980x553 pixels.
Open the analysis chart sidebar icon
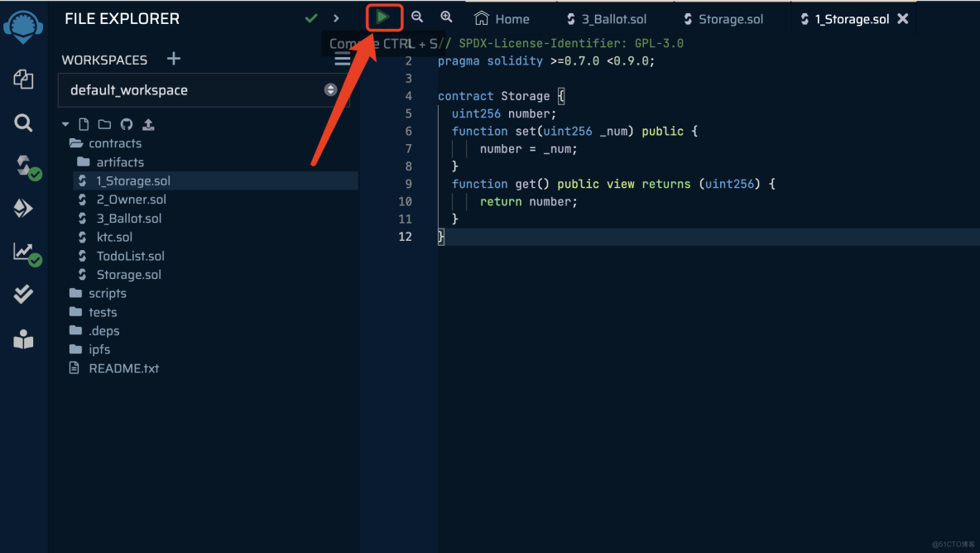point(26,253)
